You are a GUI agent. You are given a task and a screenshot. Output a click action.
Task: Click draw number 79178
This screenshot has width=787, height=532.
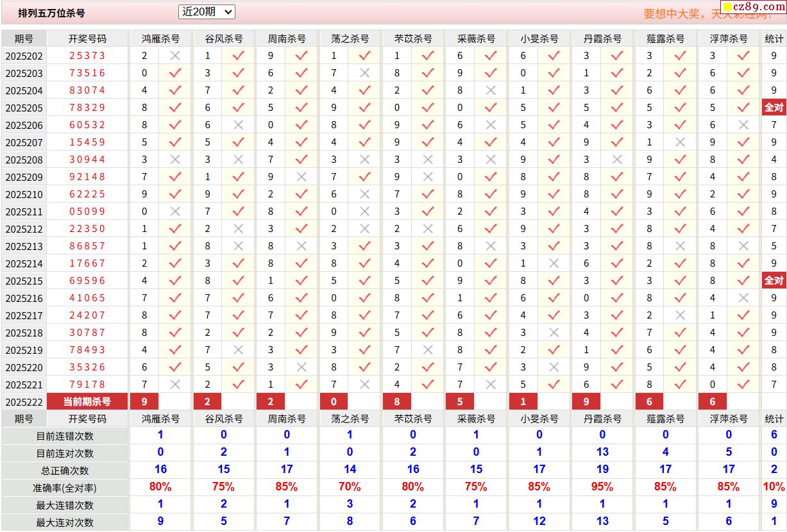pos(87,385)
